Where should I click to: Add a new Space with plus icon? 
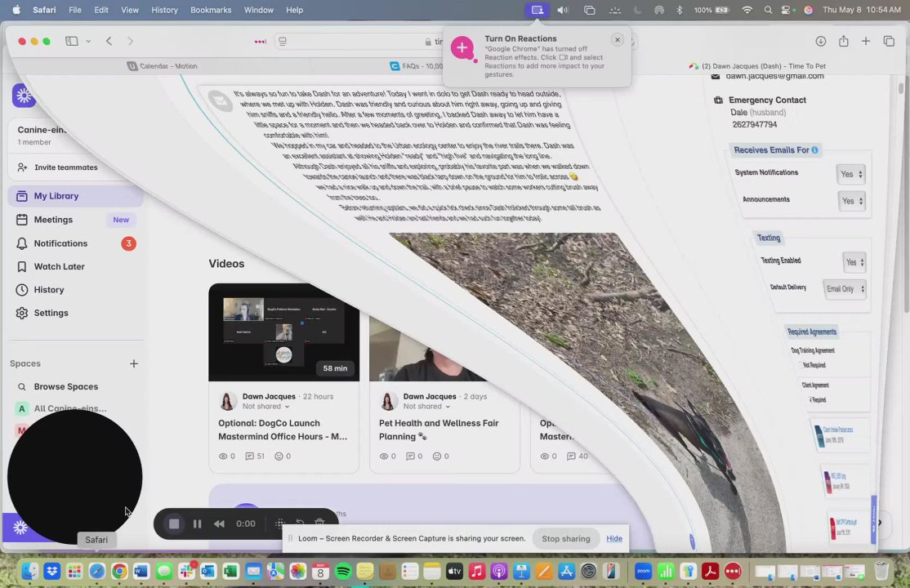pos(133,363)
